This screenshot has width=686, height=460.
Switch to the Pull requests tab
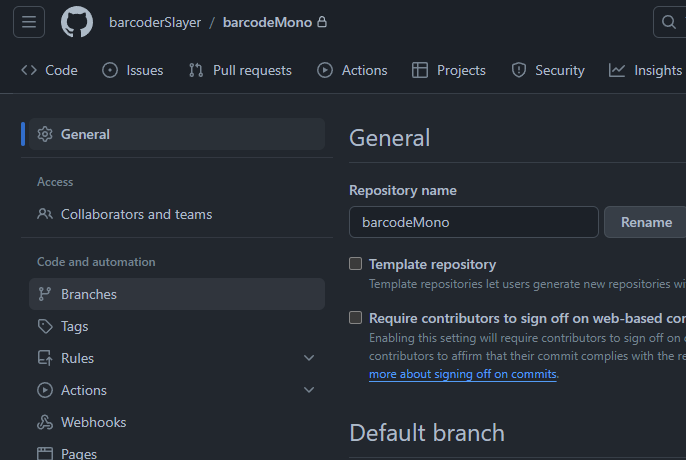(x=240, y=70)
